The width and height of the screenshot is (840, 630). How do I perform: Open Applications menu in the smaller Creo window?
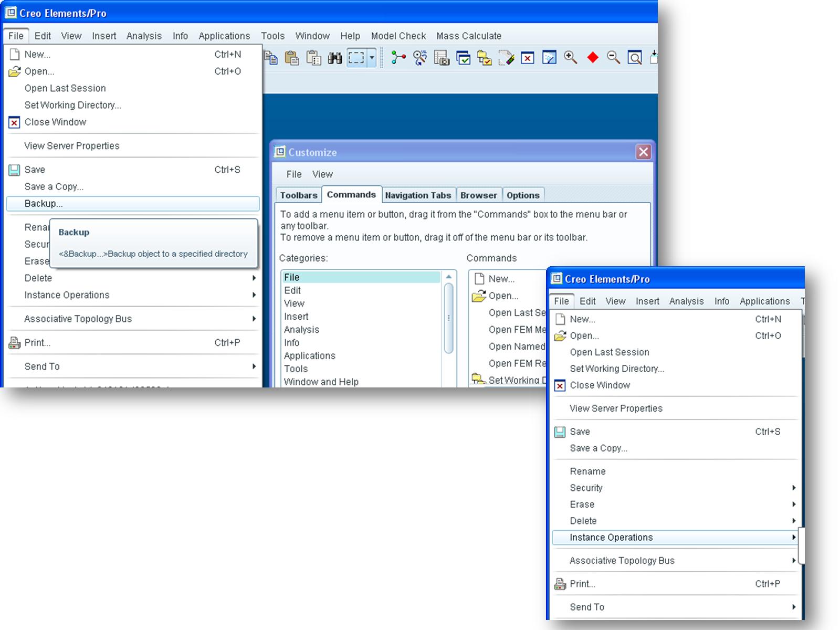(x=764, y=301)
